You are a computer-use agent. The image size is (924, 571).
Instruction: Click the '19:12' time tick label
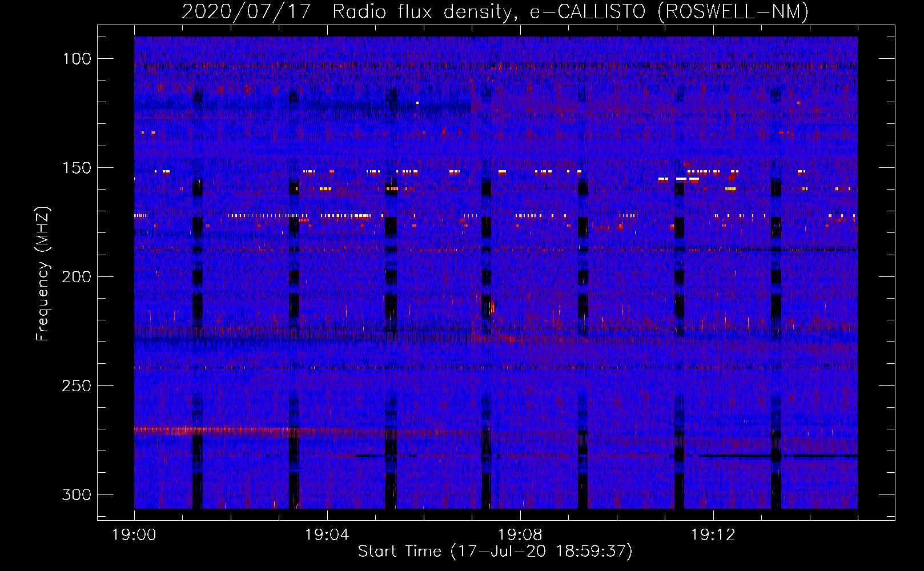(x=713, y=535)
